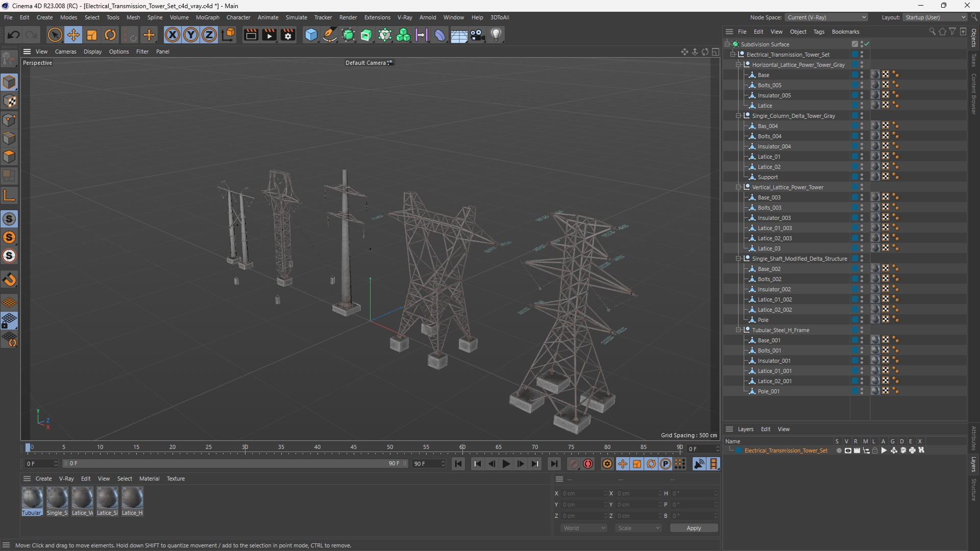Select the Tubular material swatch
This screenshot has height=551, width=980.
(32, 501)
